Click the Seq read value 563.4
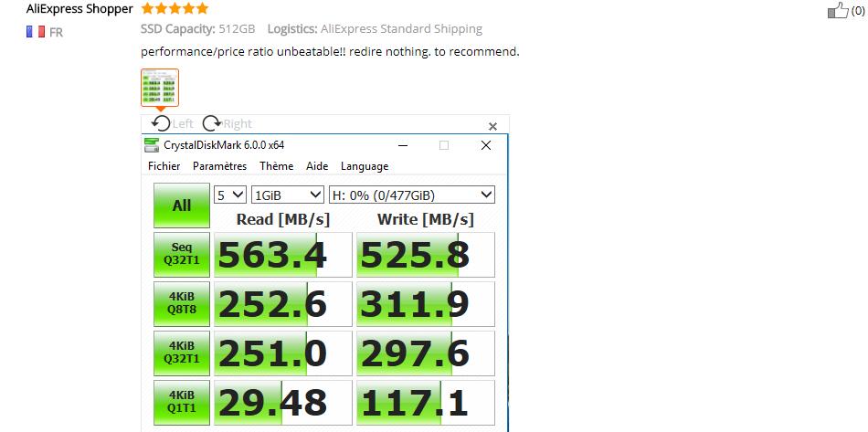 tap(283, 255)
